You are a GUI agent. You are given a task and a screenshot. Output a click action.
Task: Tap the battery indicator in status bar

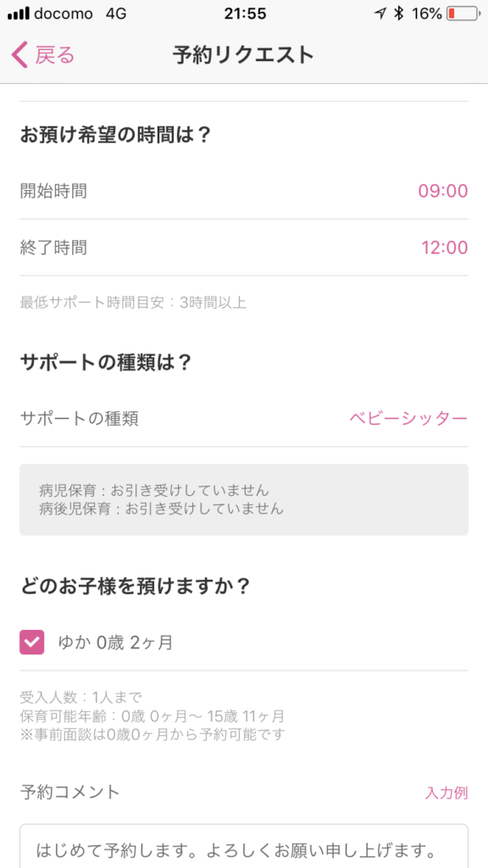[463, 14]
